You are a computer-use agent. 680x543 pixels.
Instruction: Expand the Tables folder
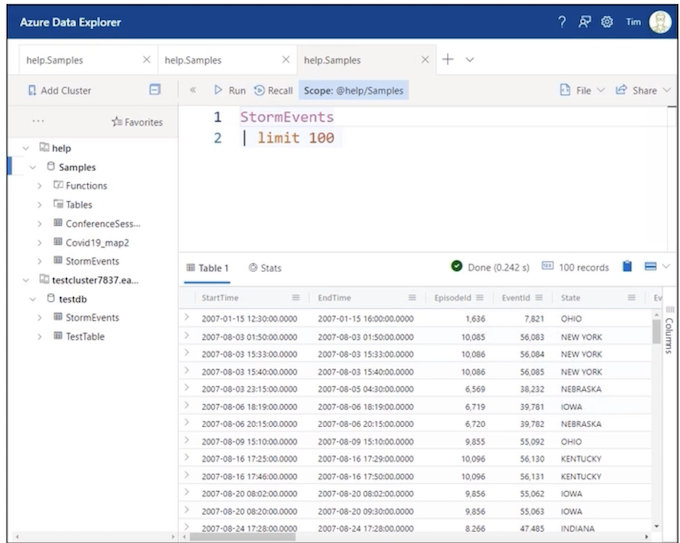tap(39, 205)
